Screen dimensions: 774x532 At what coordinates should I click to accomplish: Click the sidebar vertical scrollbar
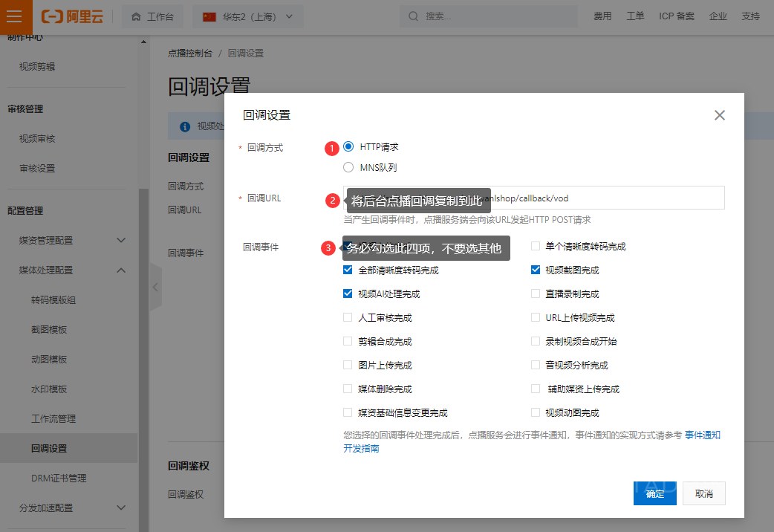click(x=143, y=360)
